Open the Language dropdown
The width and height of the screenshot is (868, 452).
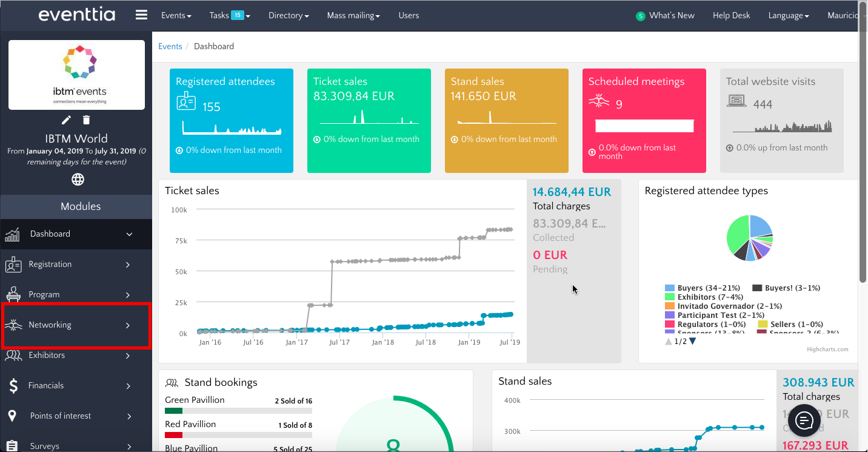point(788,16)
